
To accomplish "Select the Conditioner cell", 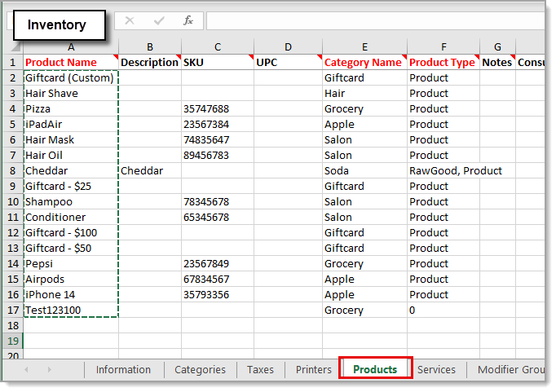I will (x=71, y=218).
